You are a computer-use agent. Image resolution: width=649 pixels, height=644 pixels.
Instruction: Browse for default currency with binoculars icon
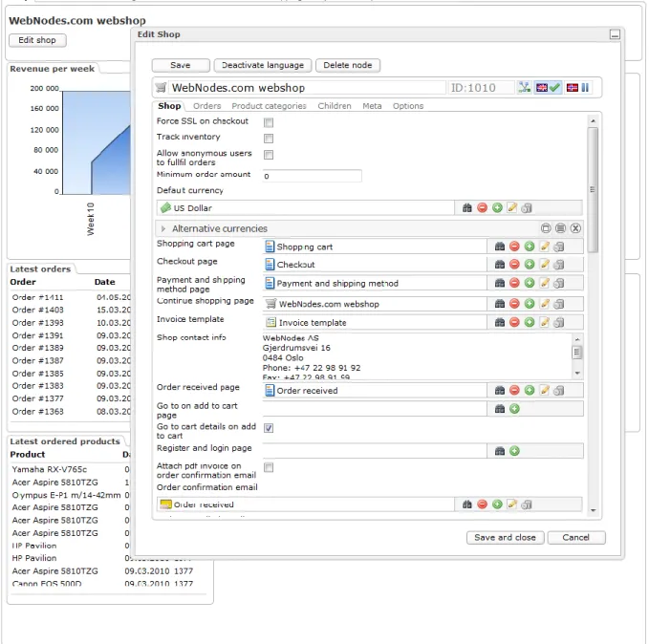[x=466, y=207]
